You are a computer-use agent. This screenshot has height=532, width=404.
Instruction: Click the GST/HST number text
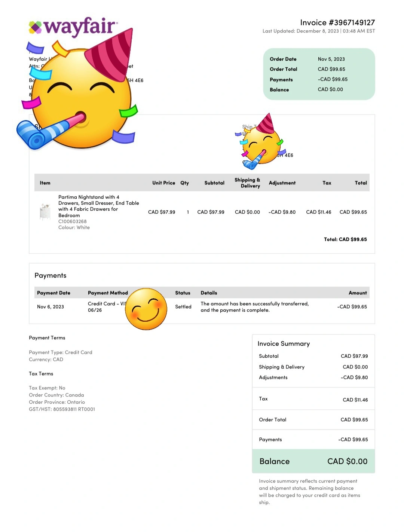(62, 409)
